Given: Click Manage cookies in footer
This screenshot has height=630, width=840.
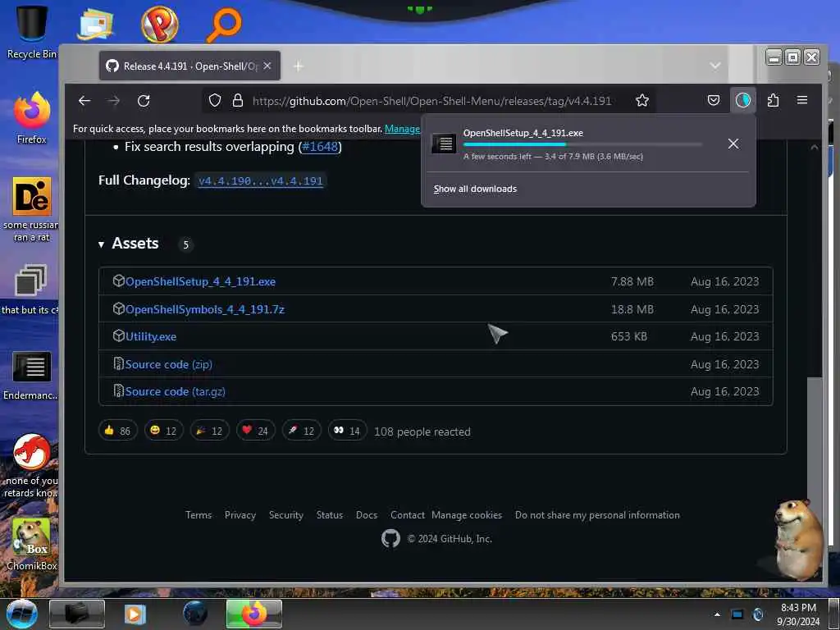Looking at the screenshot, I should pos(467,515).
